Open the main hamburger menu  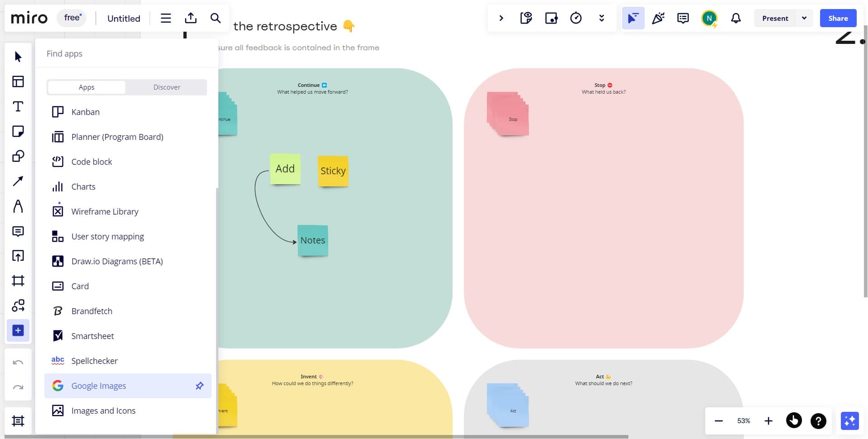pyautogui.click(x=165, y=18)
